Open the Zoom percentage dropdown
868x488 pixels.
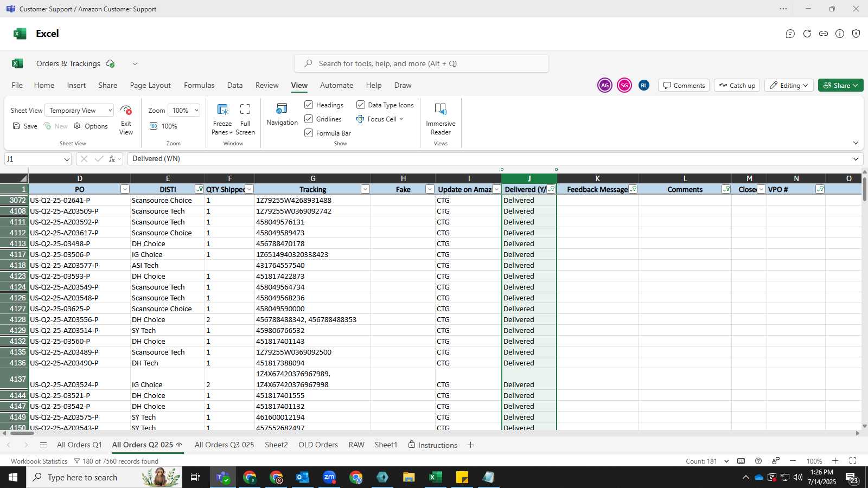[184, 111]
